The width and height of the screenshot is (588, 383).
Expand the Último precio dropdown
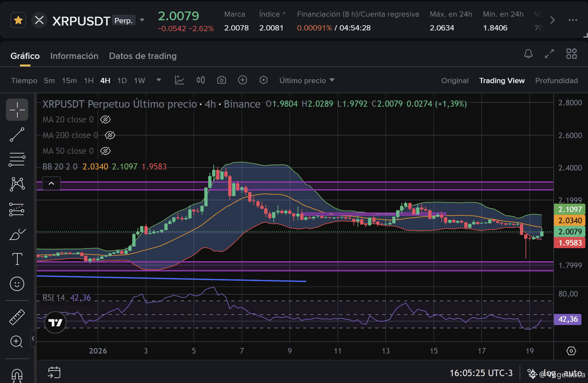click(x=307, y=81)
